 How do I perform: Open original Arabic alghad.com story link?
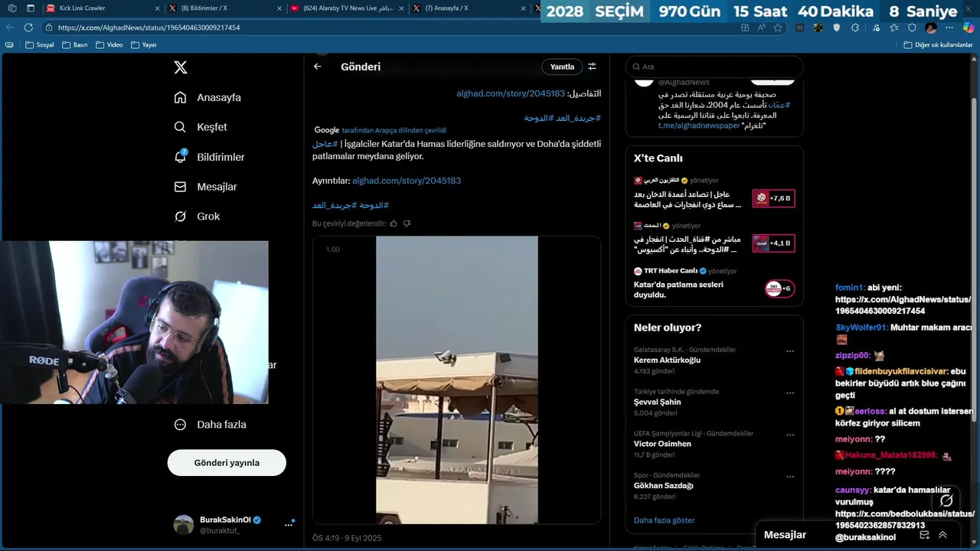[511, 93]
